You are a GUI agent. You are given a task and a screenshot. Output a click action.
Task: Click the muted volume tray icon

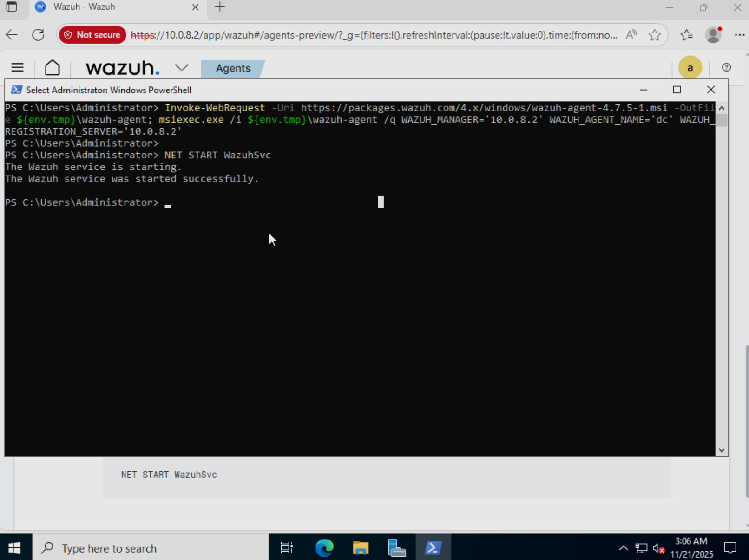tap(658, 548)
